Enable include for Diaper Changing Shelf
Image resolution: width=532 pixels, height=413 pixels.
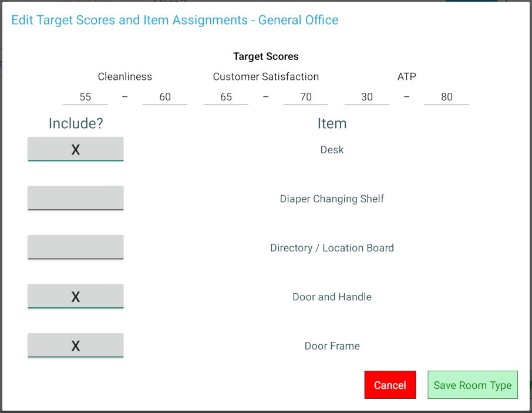[x=76, y=198]
